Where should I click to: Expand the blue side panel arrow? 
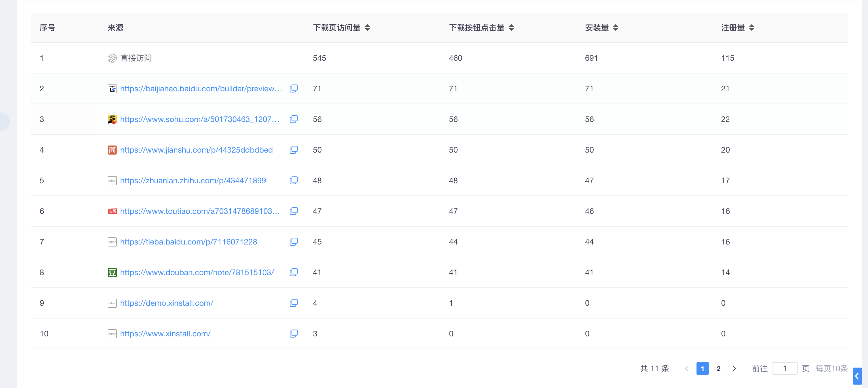(857, 376)
